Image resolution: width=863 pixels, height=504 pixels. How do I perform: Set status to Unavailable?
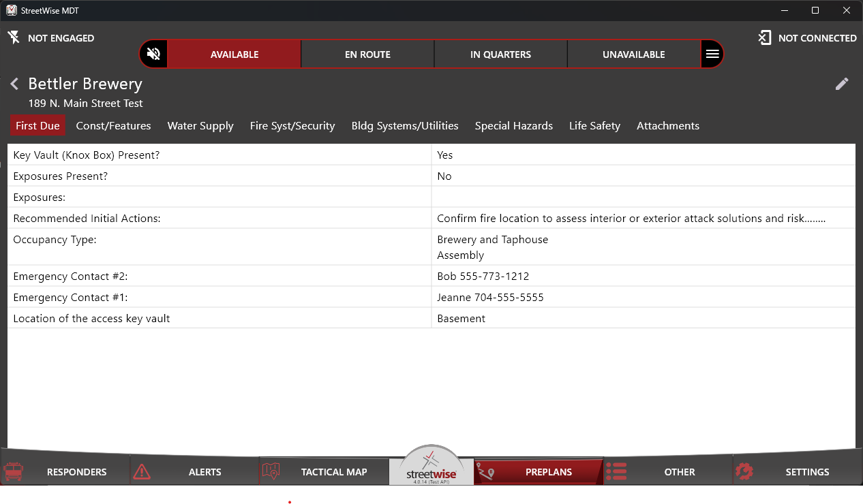(x=634, y=54)
